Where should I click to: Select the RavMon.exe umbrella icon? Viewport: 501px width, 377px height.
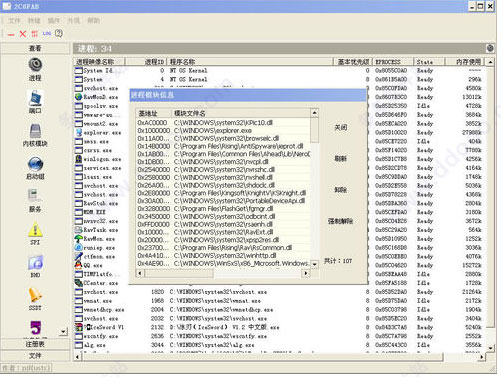[79, 239]
